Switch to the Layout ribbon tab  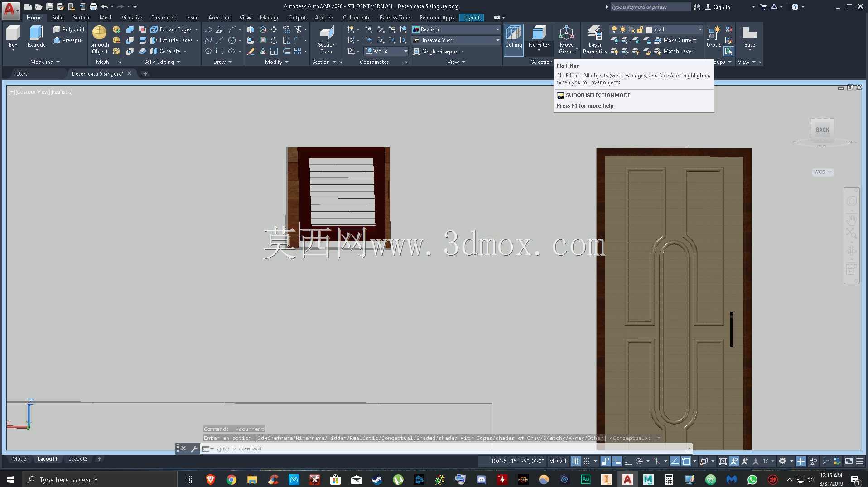coord(472,18)
